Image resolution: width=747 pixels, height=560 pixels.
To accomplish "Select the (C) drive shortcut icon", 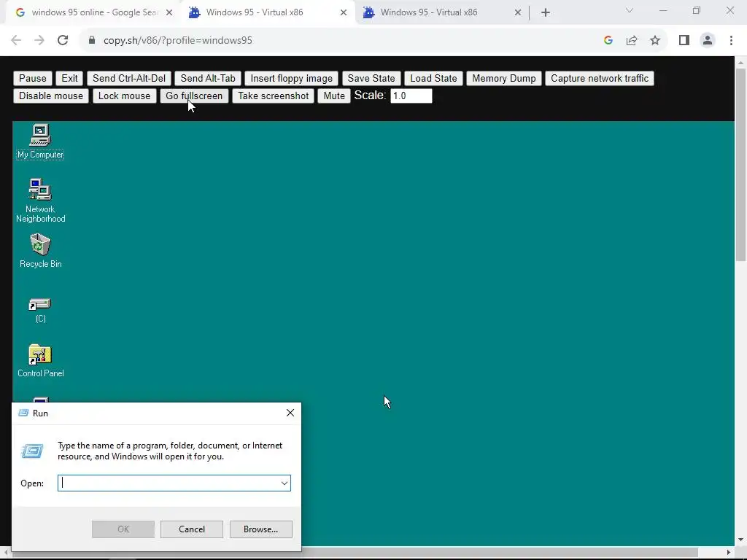I will point(40,311).
